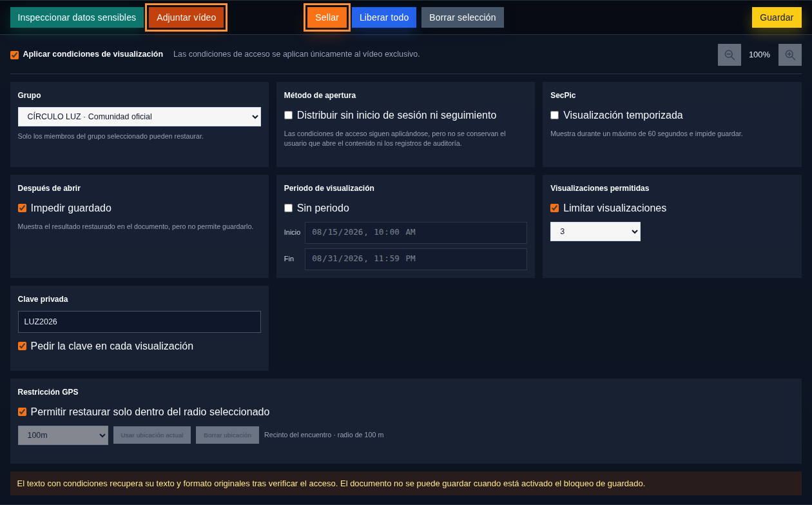Image resolution: width=812 pixels, height=505 pixels.
Task: Click Método de apertura heading
Action: point(320,95)
